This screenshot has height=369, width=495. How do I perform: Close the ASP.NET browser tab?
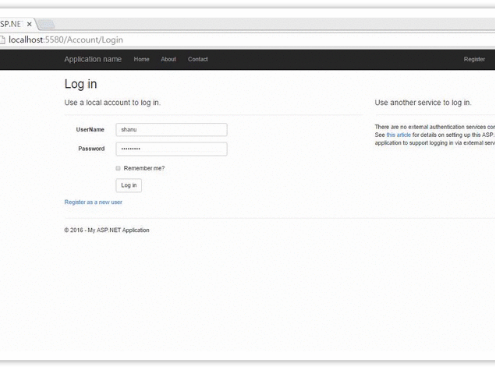[29, 24]
